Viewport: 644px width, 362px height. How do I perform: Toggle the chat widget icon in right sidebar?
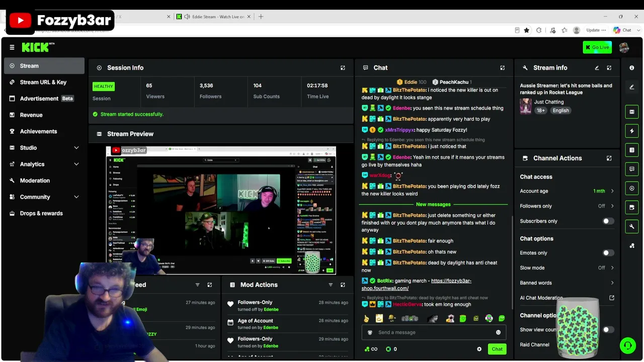(x=632, y=169)
